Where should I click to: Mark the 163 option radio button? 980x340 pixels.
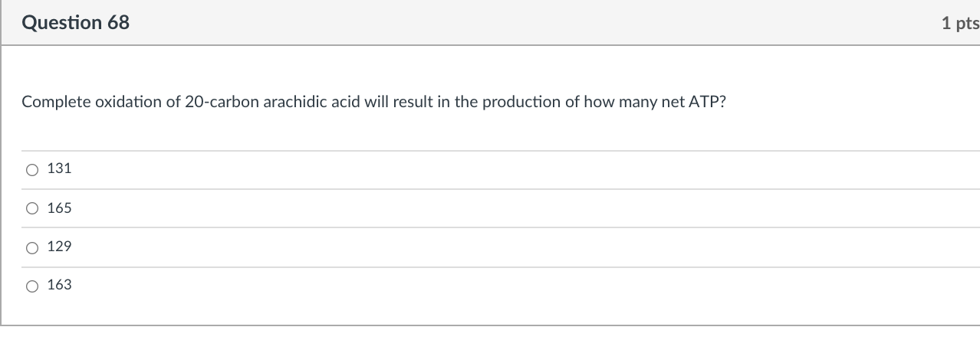(x=32, y=286)
